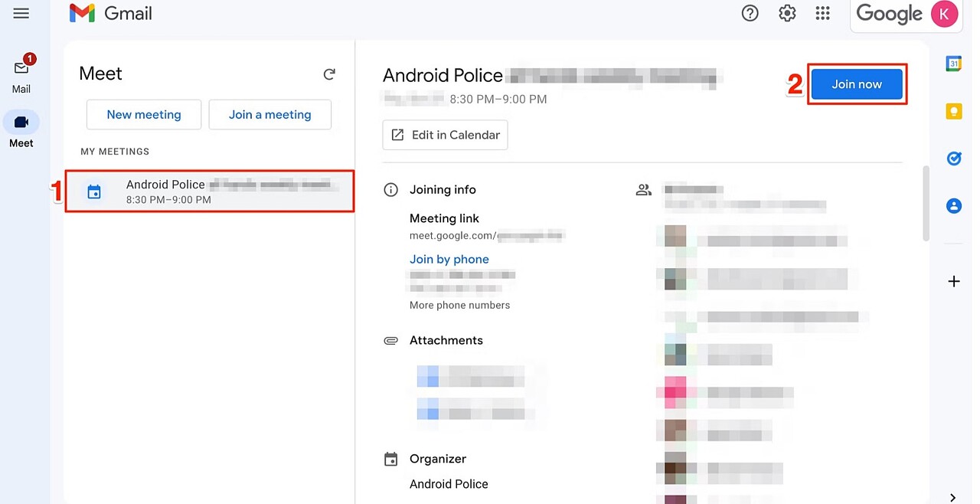Click Join a meeting button
The width and height of the screenshot is (980, 504).
270,115
